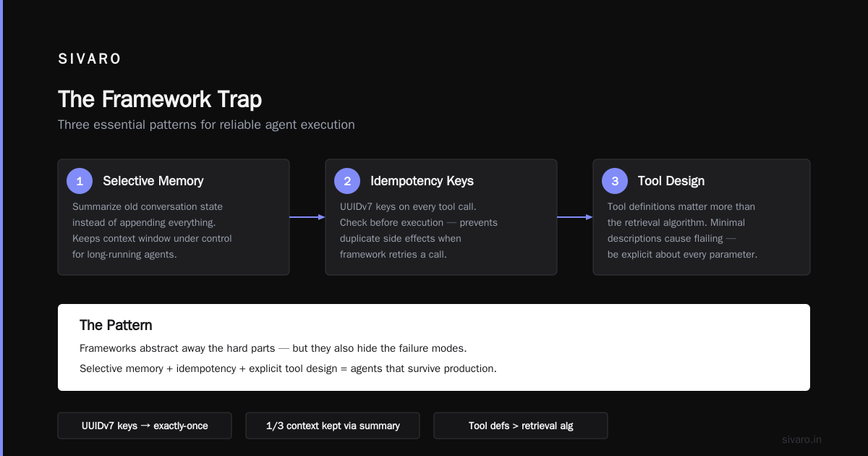This screenshot has height=456, width=868.
Task: Click the number 3 circle badge
Action: [615, 181]
